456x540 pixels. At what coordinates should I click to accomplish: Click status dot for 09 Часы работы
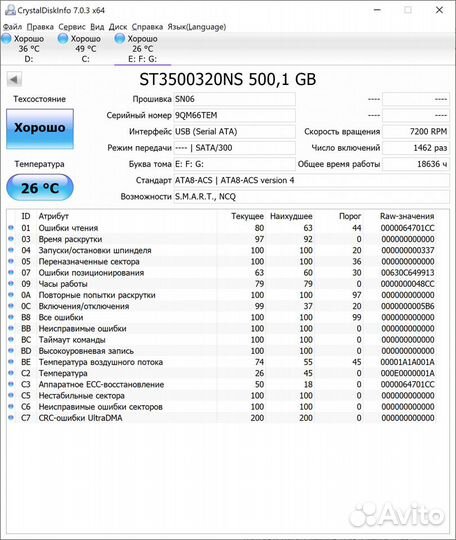coord(11,283)
